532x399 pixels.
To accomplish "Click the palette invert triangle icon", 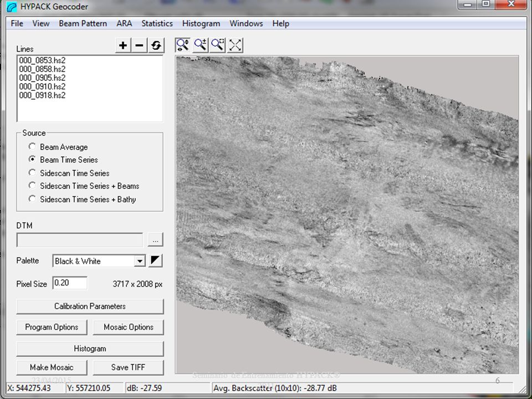I will (x=155, y=260).
